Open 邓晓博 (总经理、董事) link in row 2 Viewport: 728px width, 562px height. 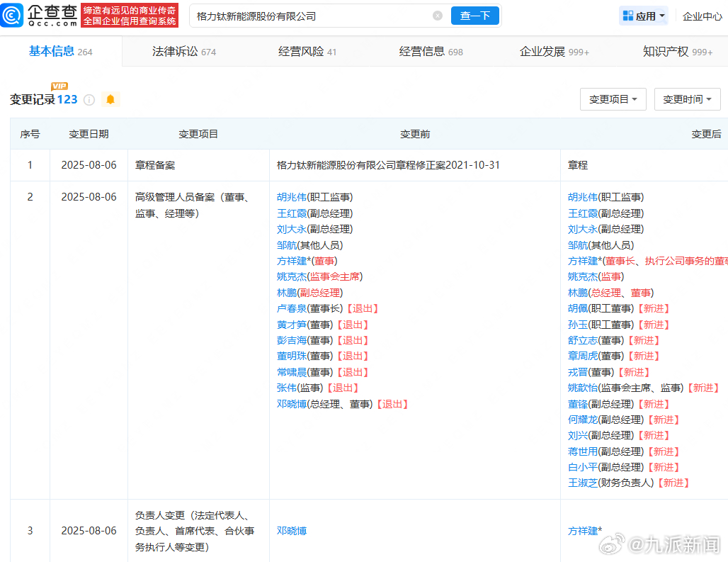point(292,405)
